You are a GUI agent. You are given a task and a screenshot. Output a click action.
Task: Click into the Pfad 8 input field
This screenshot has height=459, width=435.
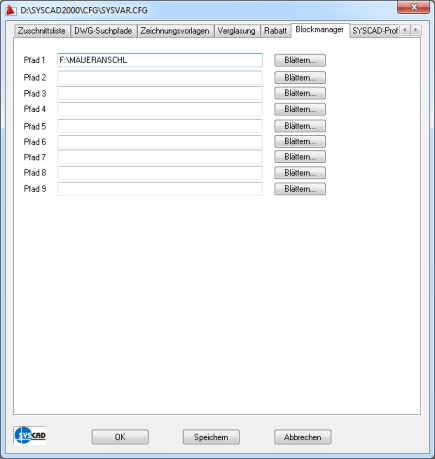(x=160, y=173)
